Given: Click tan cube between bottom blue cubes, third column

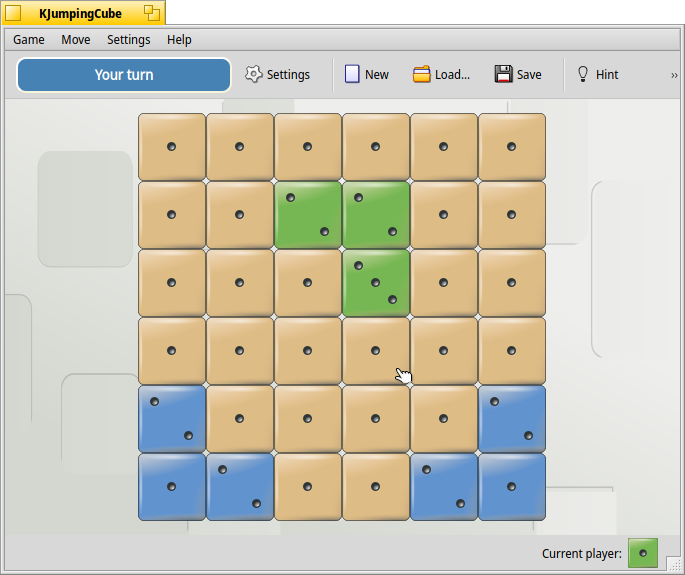Looking at the screenshot, I should click(308, 487).
